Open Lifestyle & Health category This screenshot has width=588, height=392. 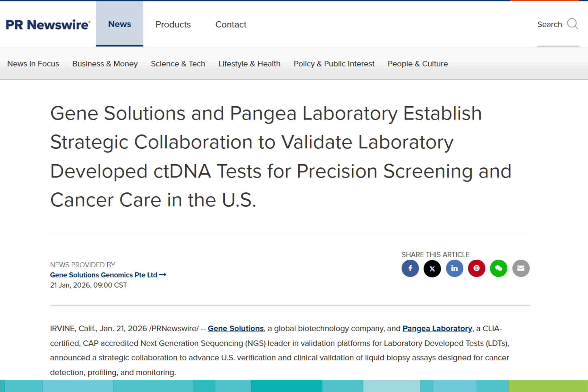click(x=249, y=64)
